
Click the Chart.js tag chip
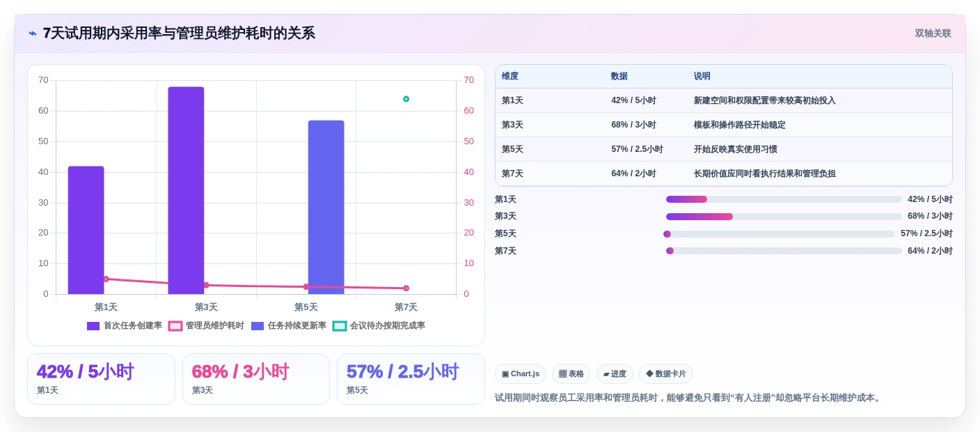point(521,373)
